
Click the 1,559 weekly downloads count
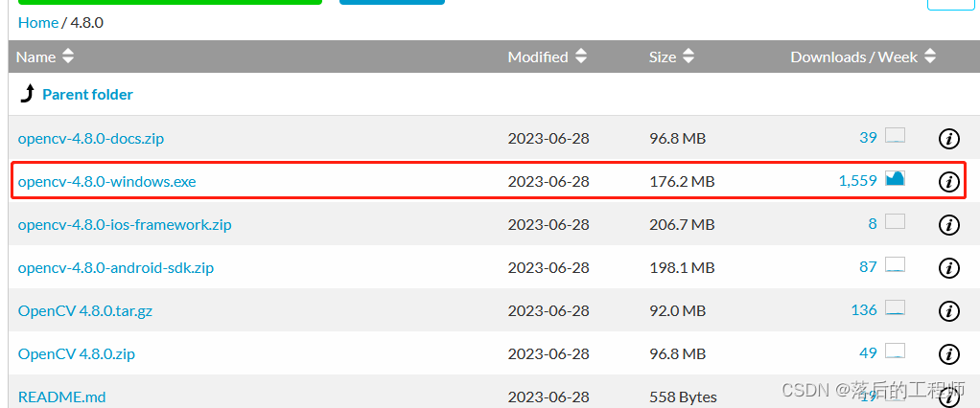(x=857, y=181)
